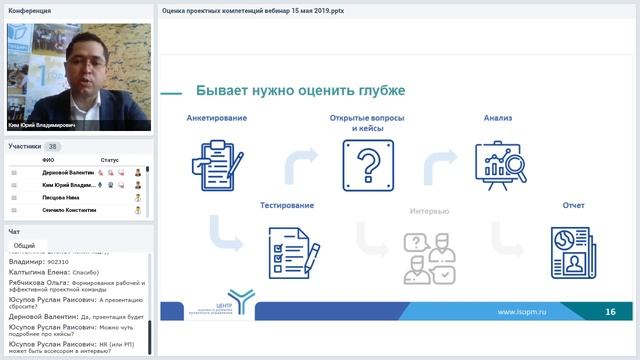
Task: Click the greyed Интервью people icon
Action: click(x=430, y=258)
